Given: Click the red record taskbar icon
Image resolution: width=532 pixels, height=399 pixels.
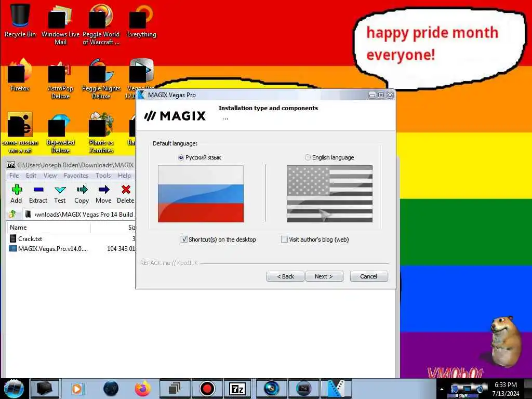Looking at the screenshot, I should [207, 389].
